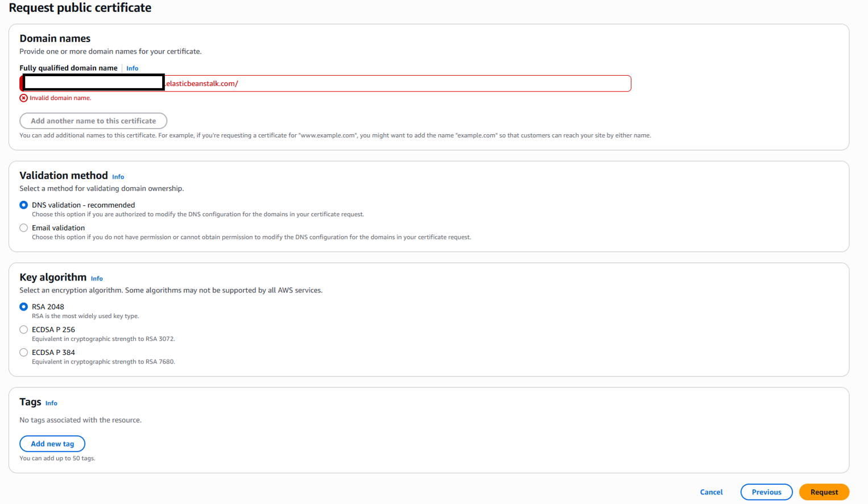Click Add another name to this certificate
Screen dimensions: 868x504
click(x=93, y=121)
